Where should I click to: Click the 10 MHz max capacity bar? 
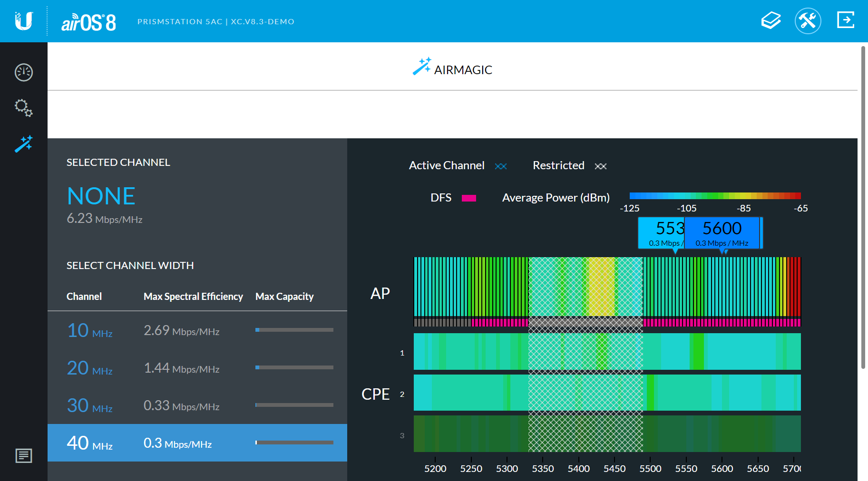[x=294, y=330]
